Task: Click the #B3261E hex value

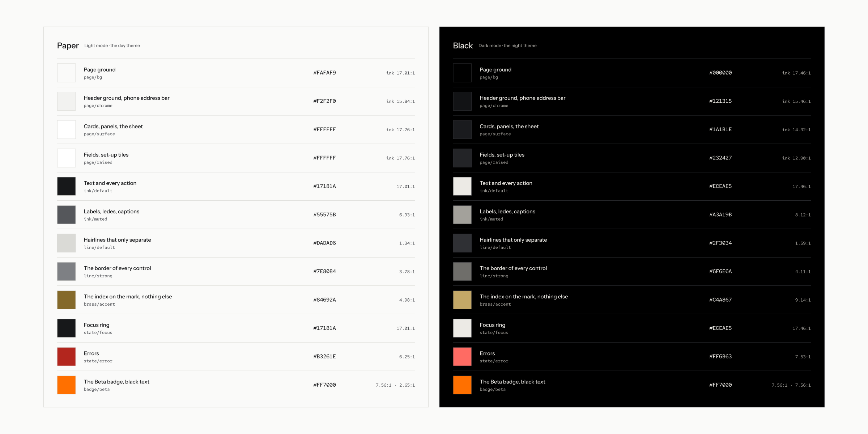Action: [x=324, y=357]
